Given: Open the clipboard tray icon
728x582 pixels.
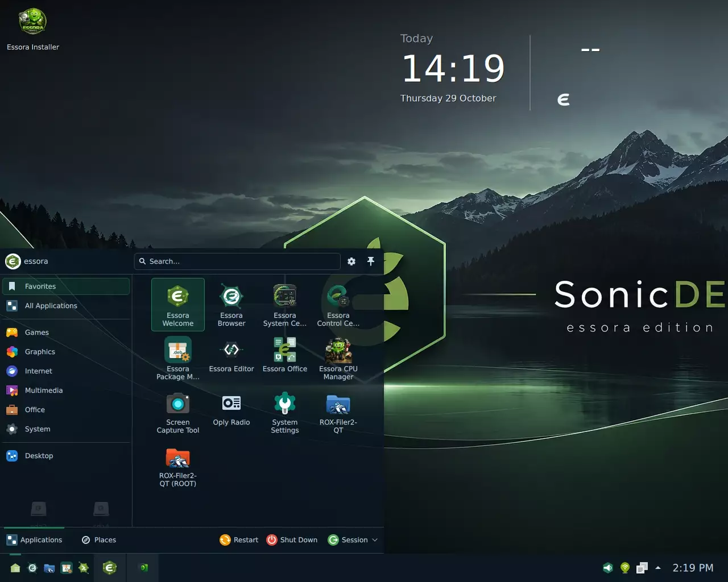Looking at the screenshot, I should click(x=642, y=568).
